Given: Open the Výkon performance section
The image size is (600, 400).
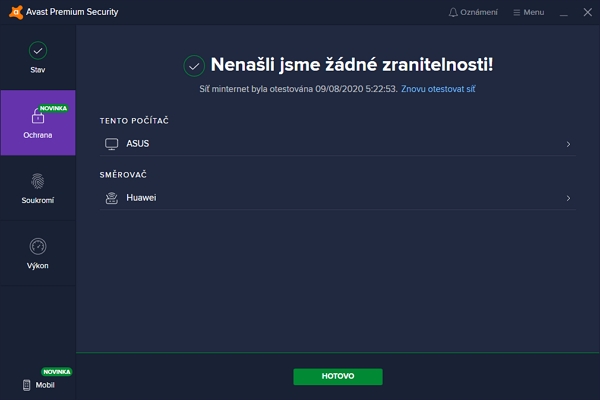Looking at the screenshot, I should coord(38,253).
